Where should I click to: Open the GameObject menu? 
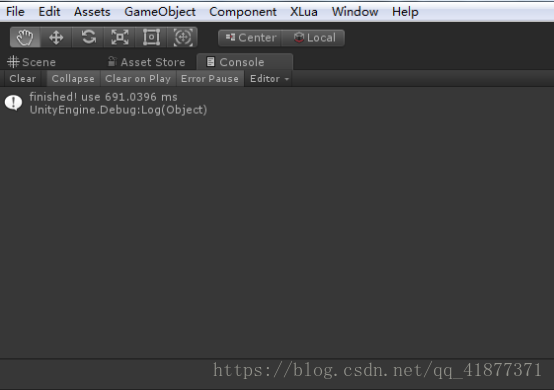[160, 12]
